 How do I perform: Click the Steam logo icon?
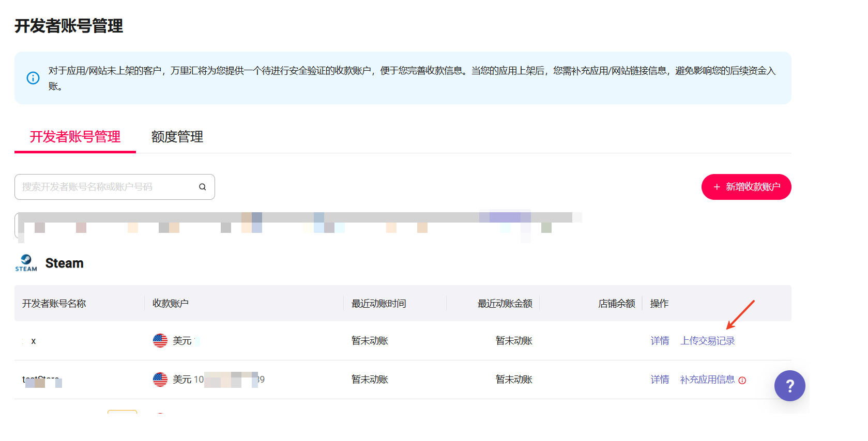point(26,263)
